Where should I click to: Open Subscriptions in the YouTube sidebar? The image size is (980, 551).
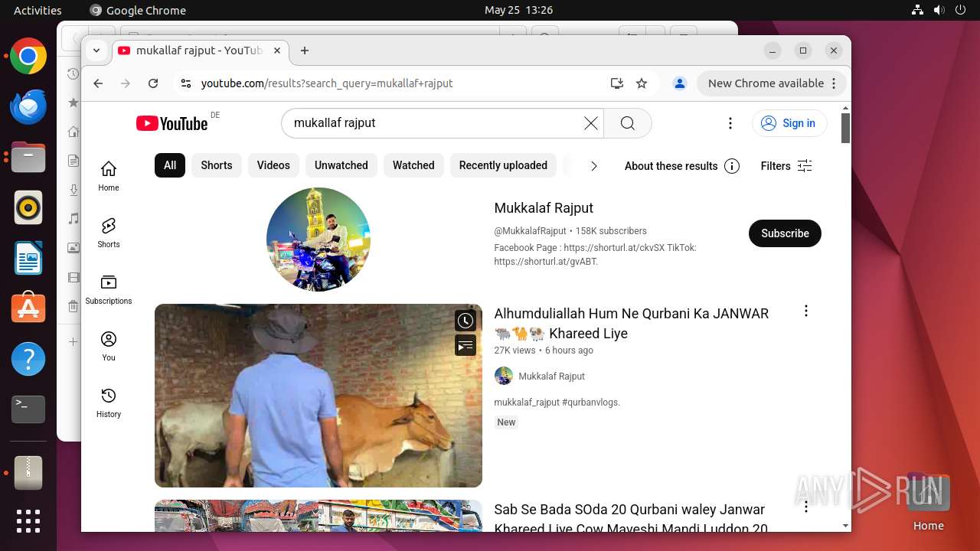click(x=109, y=289)
